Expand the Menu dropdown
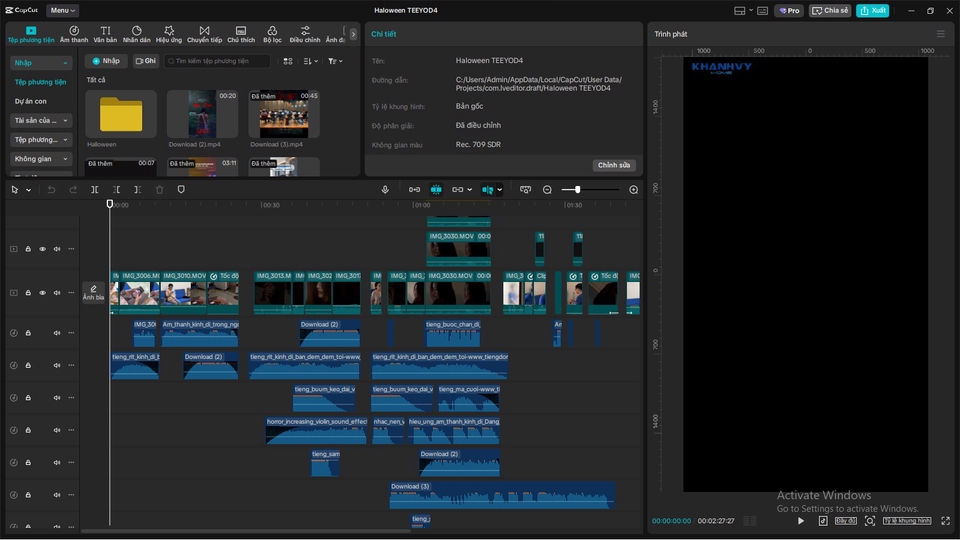The width and height of the screenshot is (960, 540). (62, 10)
